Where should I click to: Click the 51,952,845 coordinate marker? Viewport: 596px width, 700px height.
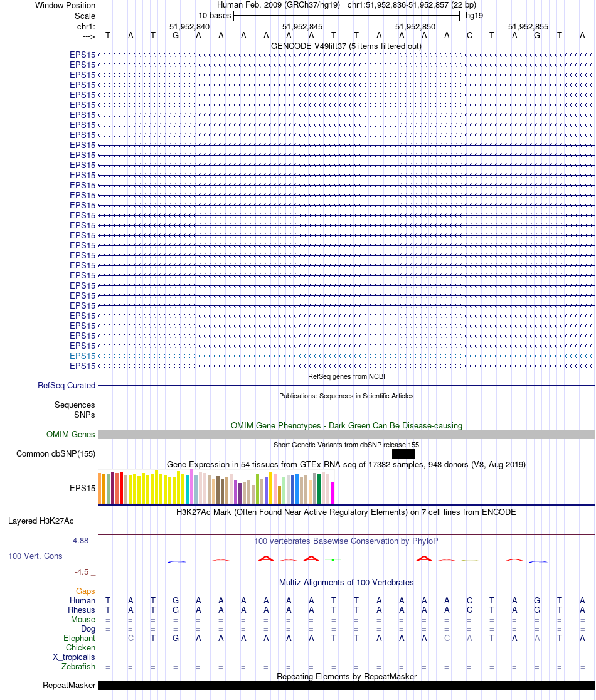302,27
